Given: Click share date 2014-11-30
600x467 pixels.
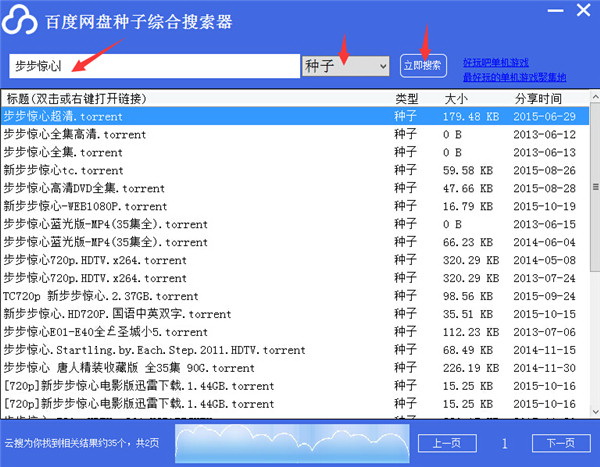Looking at the screenshot, I should click(545, 368).
